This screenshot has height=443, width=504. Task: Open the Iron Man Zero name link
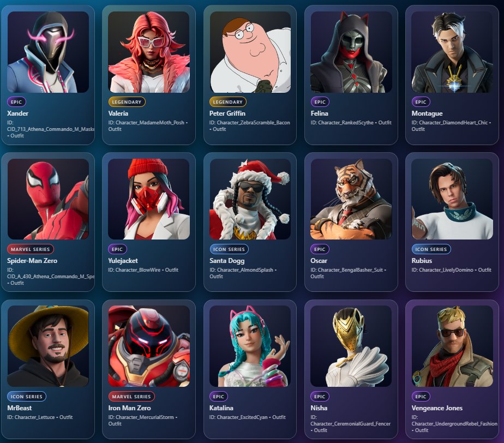click(x=129, y=408)
